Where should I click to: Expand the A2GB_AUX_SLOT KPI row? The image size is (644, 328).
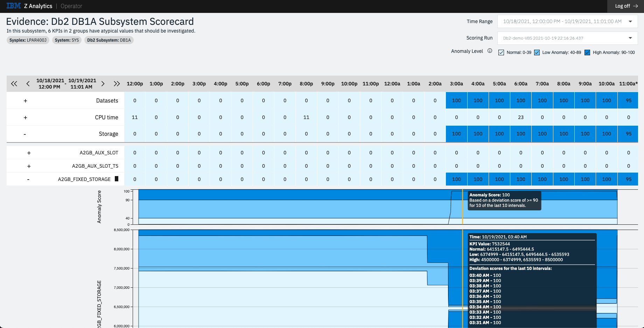click(29, 153)
